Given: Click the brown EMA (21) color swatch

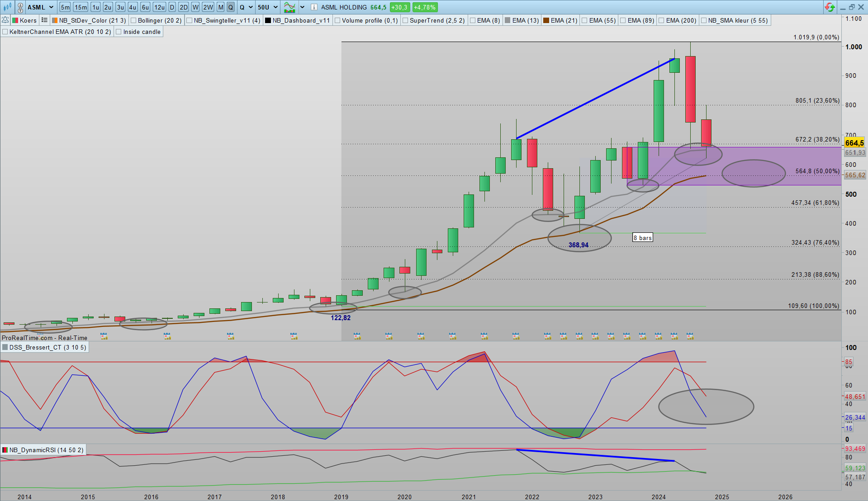Looking at the screenshot, I should (546, 20).
